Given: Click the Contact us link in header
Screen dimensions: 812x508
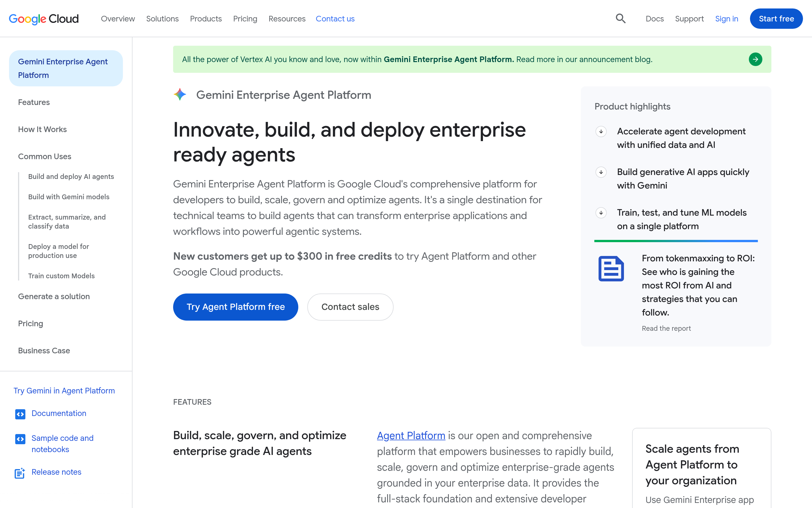Looking at the screenshot, I should (335, 19).
